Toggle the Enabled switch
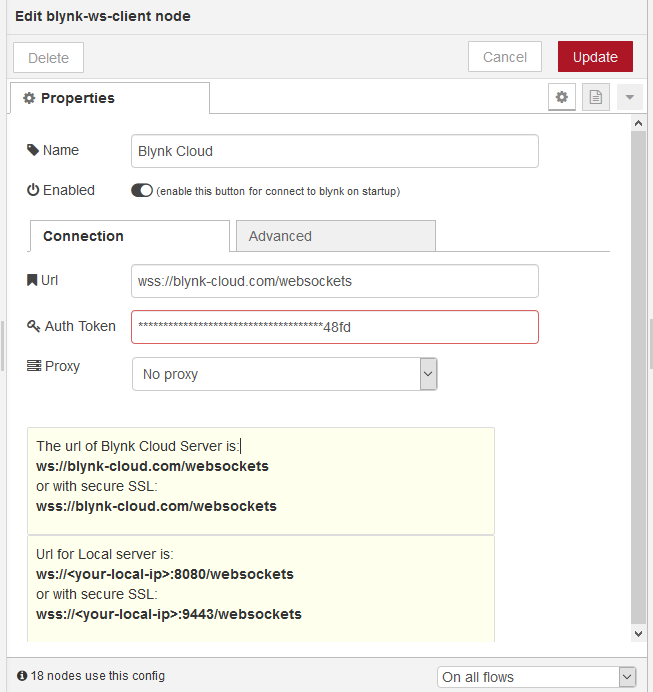The image size is (653, 692). coord(142,191)
